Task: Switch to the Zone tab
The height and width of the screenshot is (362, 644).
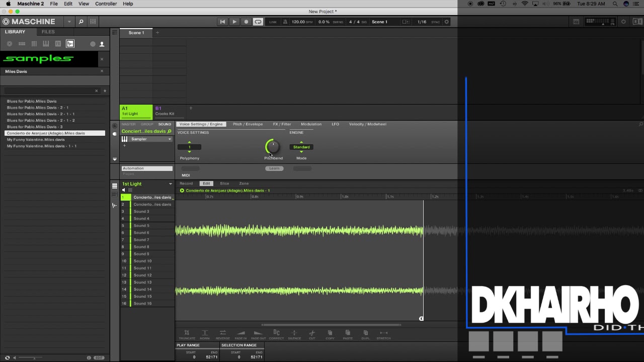Action: (244, 184)
